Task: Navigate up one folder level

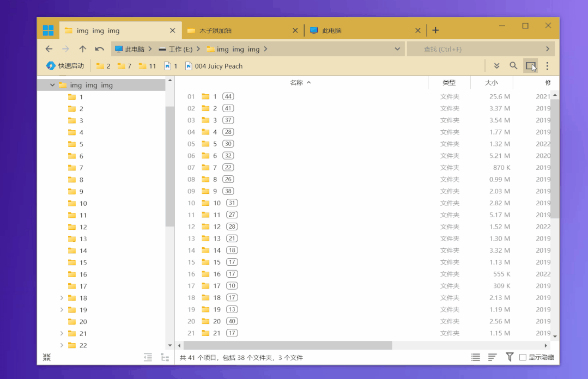Action: 82,49
